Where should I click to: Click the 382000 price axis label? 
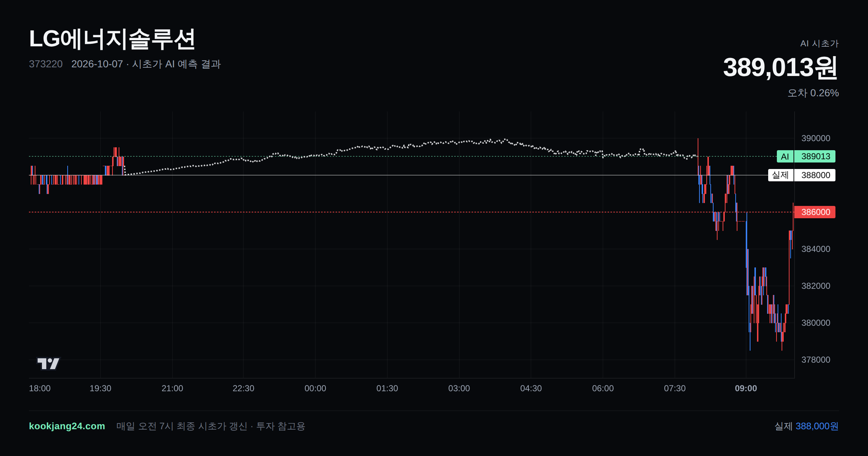point(816,286)
